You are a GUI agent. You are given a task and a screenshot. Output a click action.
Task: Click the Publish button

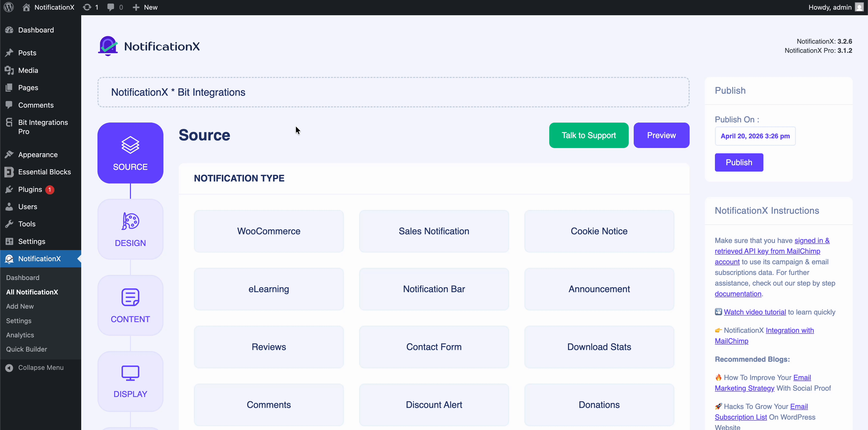739,162
